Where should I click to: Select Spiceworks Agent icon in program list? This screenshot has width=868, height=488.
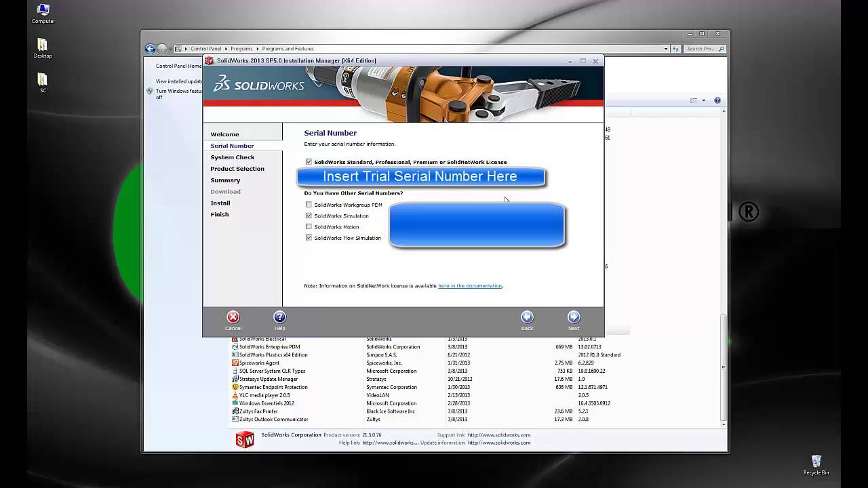[235, 363]
